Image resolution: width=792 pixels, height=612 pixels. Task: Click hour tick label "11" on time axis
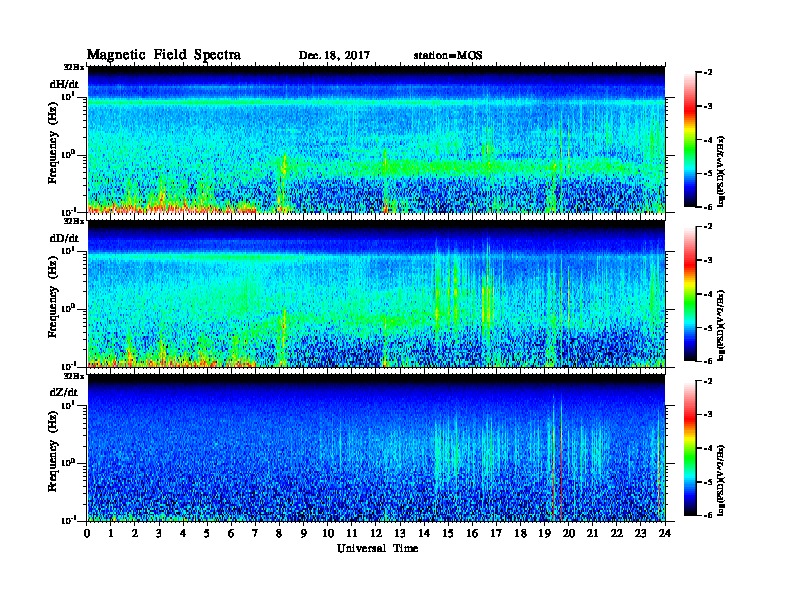tap(352, 533)
